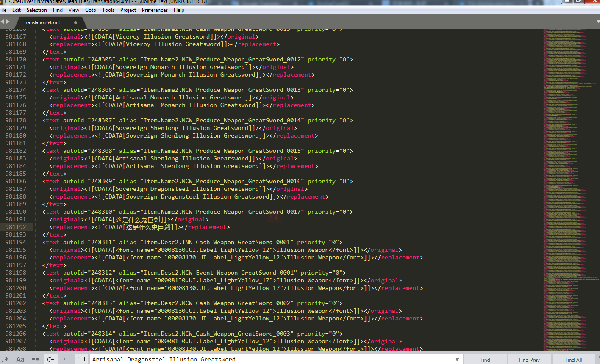Open the Selection menu
The width and height of the screenshot is (600, 364).
point(37,10)
